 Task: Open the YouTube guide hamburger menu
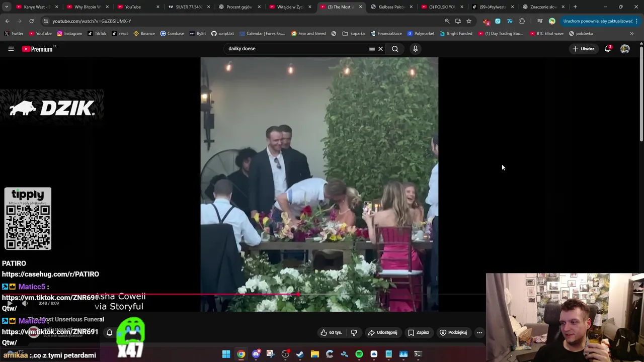(11, 49)
